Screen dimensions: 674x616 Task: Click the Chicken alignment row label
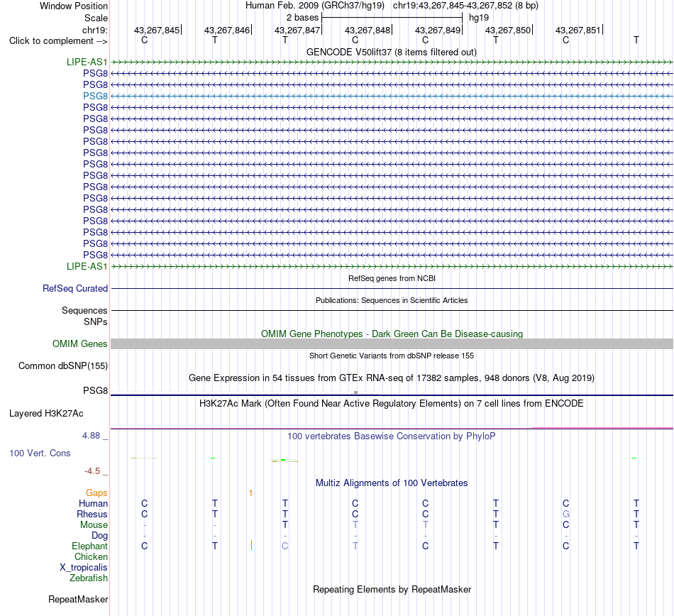(x=91, y=556)
